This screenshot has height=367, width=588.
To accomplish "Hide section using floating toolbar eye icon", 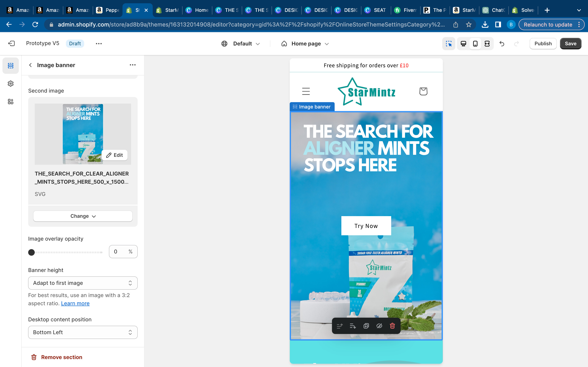I will [x=379, y=326].
